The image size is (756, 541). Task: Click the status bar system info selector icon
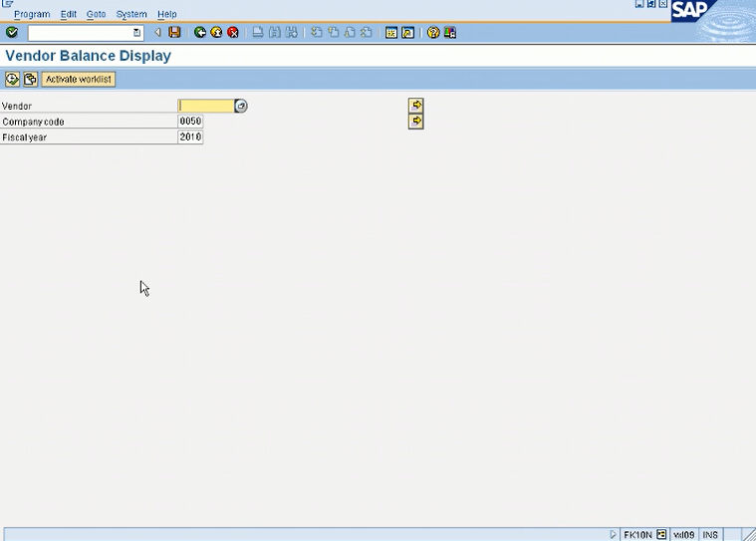click(661, 534)
